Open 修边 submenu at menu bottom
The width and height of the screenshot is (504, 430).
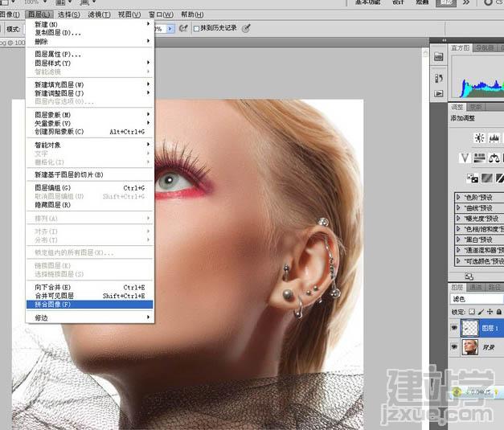[x=89, y=317]
